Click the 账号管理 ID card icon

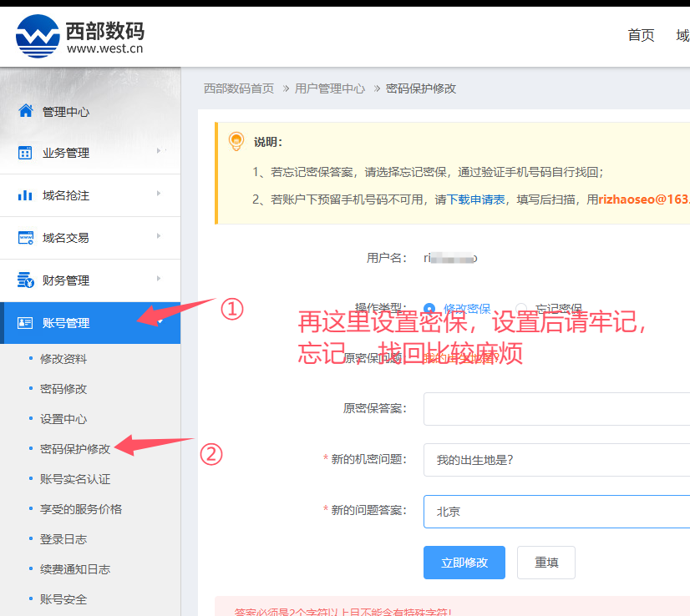click(23, 322)
